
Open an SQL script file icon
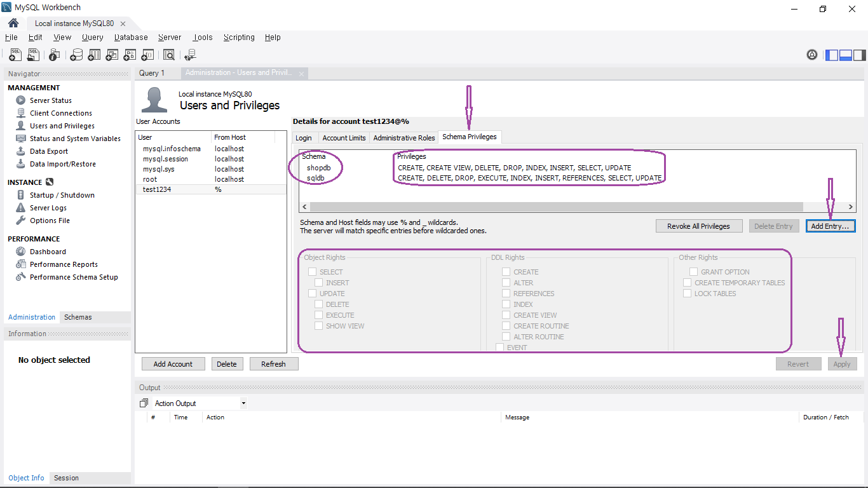tap(33, 55)
